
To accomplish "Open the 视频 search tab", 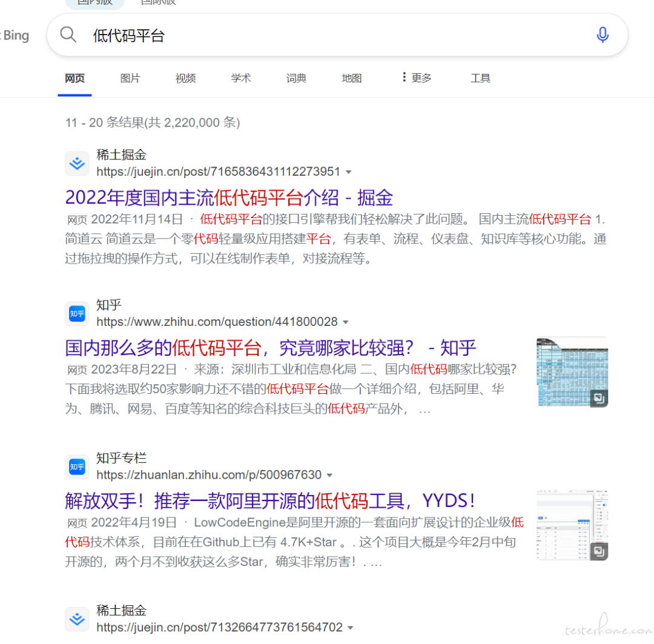I will (185, 78).
